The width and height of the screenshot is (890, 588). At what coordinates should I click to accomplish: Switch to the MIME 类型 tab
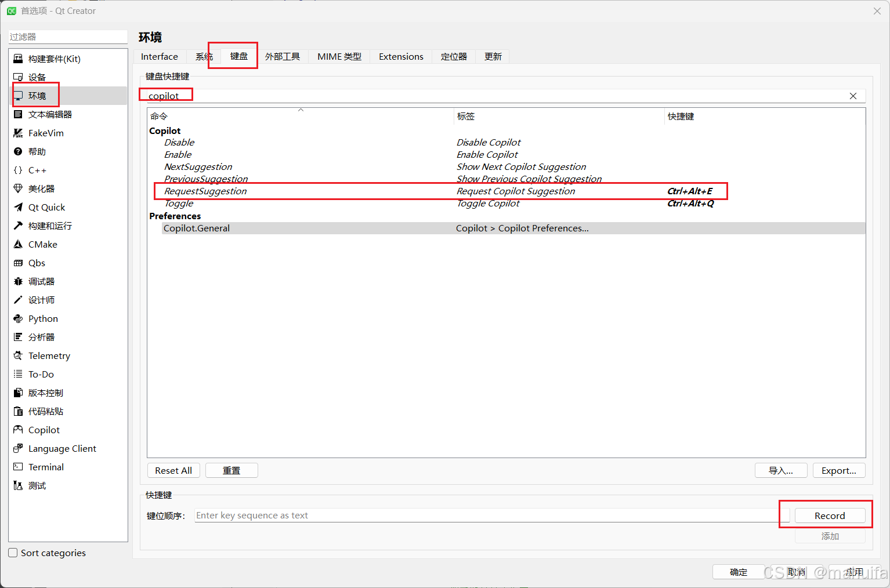point(339,56)
